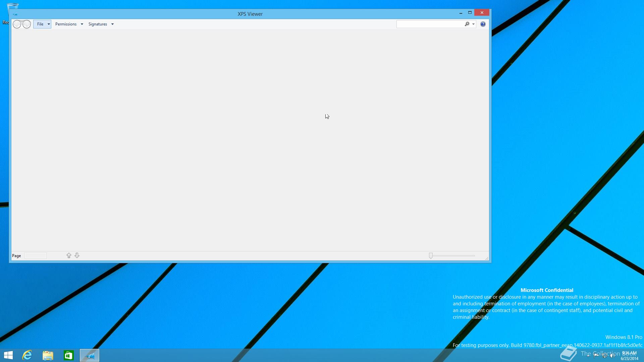Go to previous page arrow
The width and height of the screenshot is (644, 362).
69,255
